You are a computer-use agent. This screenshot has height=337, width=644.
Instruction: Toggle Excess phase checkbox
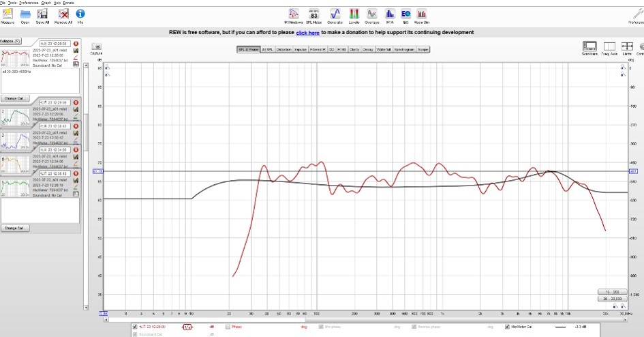(414, 327)
